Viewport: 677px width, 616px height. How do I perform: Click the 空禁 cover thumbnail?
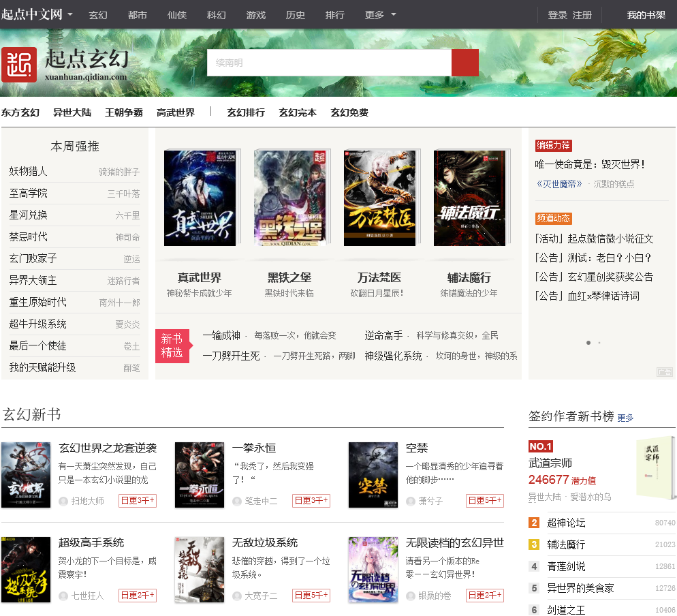coord(373,474)
